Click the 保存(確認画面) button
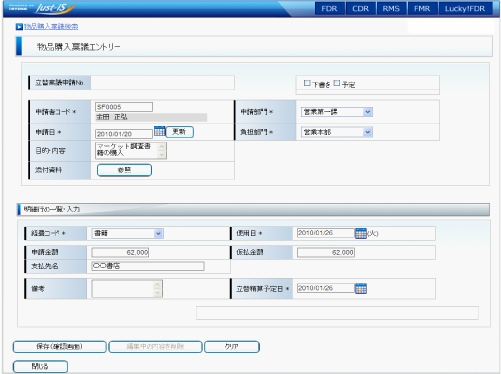This screenshot has height=374, width=501. point(60,347)
